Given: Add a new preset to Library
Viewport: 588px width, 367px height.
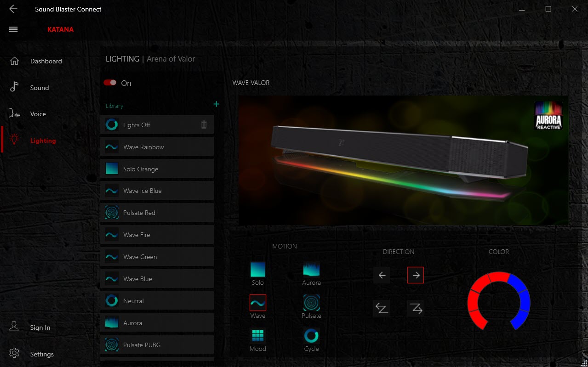Looking at the screenshot, I should click(x=216, y=104).
